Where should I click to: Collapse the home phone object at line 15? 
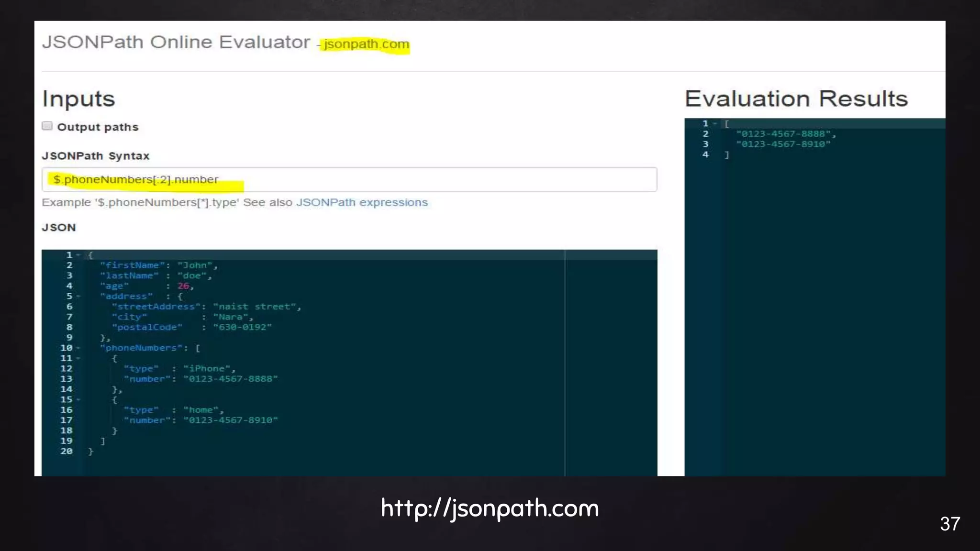(x=78, y=400)
